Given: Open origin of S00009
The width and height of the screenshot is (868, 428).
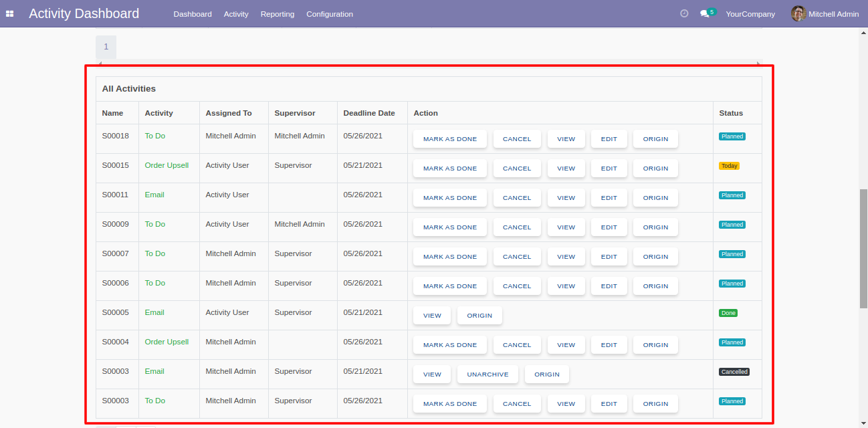Looking at the screenshot, I should (x=656, y=227).
